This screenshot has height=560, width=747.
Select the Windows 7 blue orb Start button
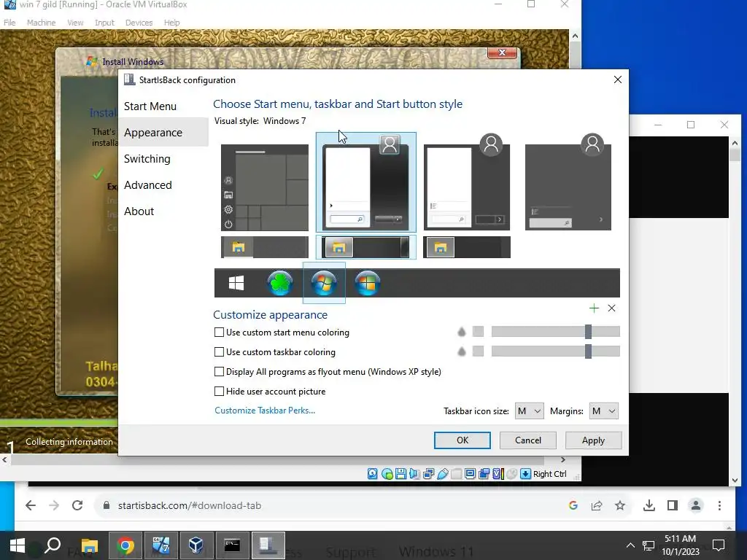[324, 283]
